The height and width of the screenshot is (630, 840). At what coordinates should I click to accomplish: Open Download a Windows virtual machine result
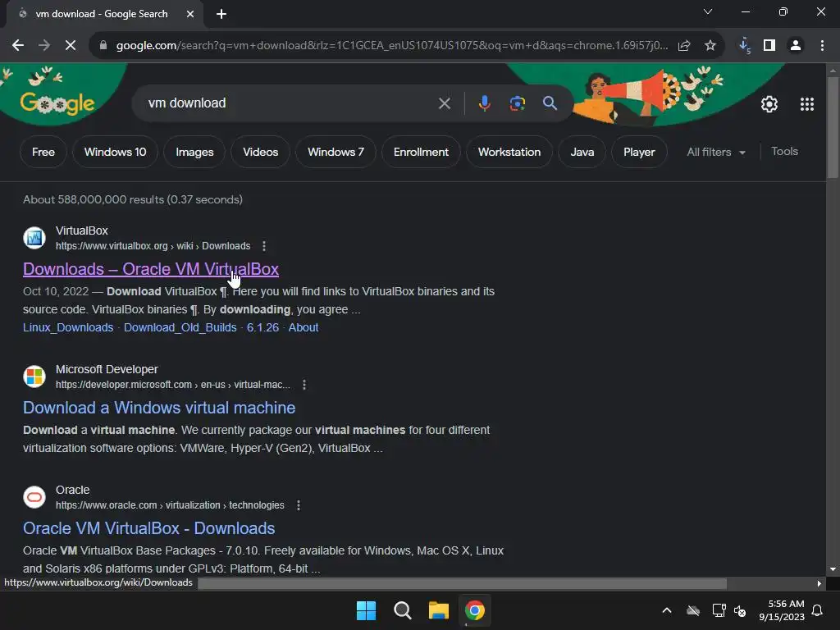pos(159,408)
